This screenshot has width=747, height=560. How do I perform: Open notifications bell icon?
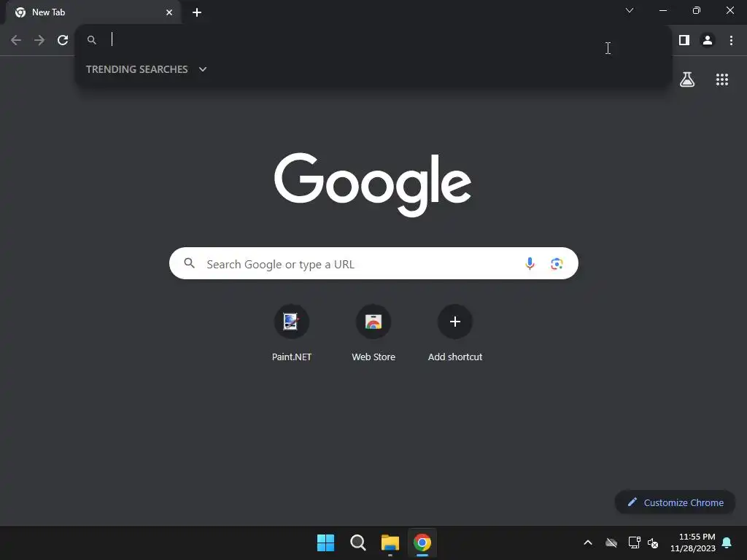point(727,542)
